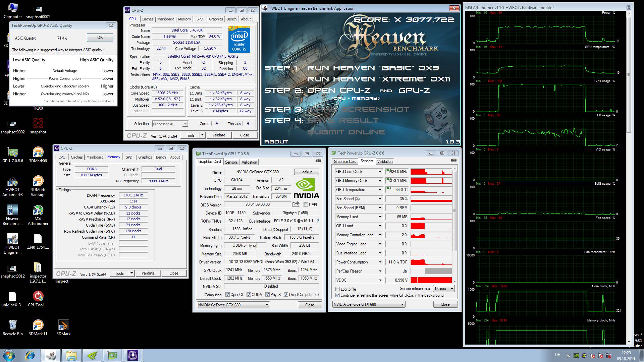Open Internet Explorer from taskbar

pos(30,355)
